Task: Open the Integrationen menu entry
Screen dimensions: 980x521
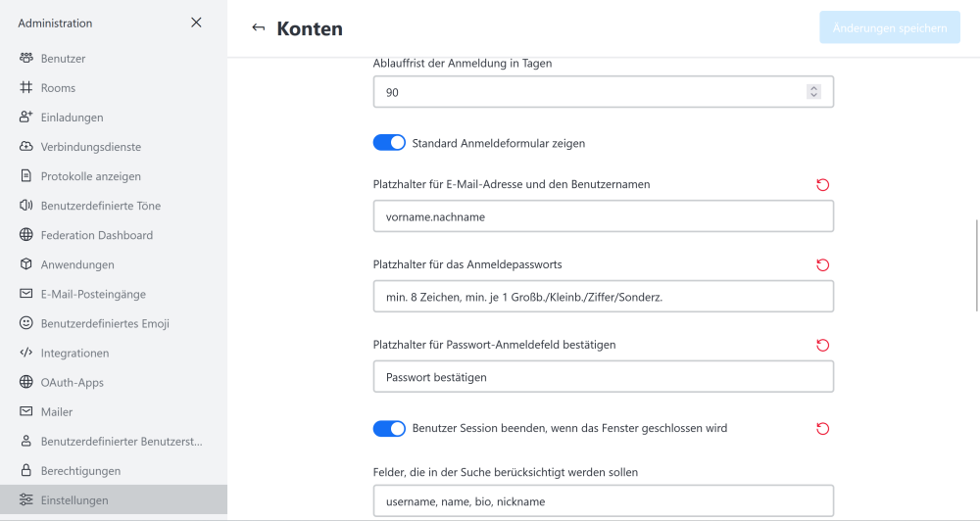Action: click(x=114, y=353)
